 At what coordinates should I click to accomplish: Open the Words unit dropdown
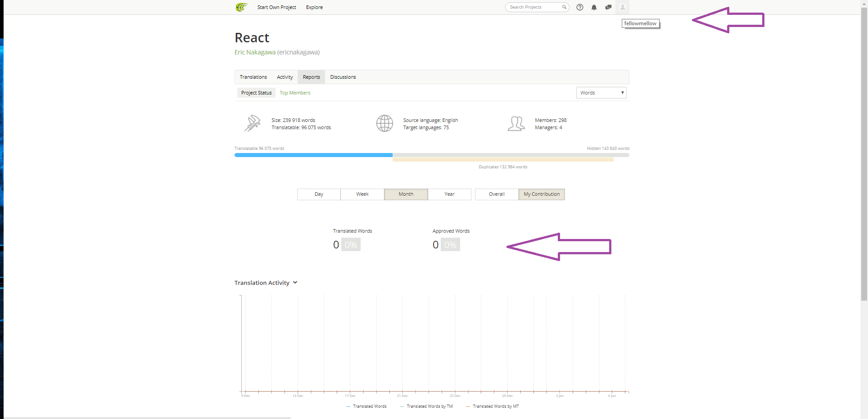(601, 93)
